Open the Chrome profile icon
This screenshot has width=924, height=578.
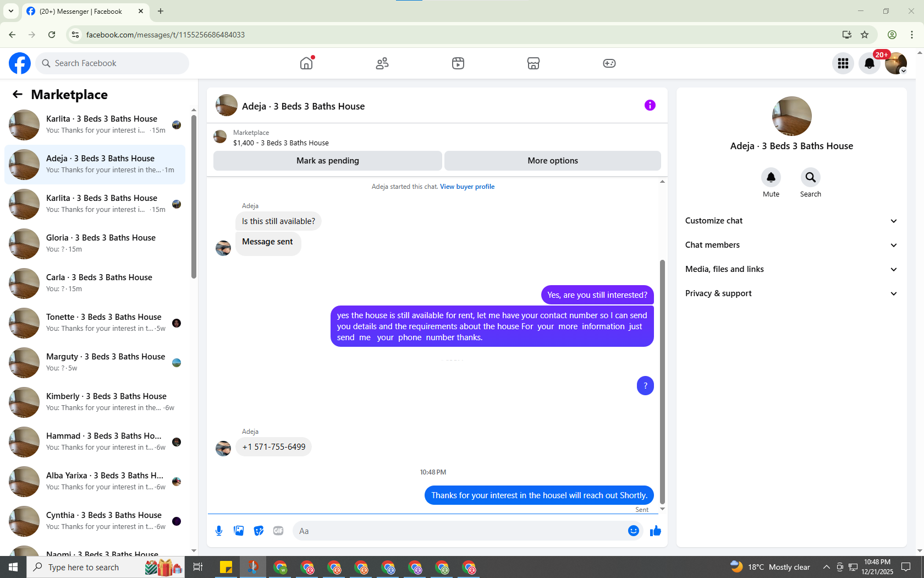coord(892,35)
